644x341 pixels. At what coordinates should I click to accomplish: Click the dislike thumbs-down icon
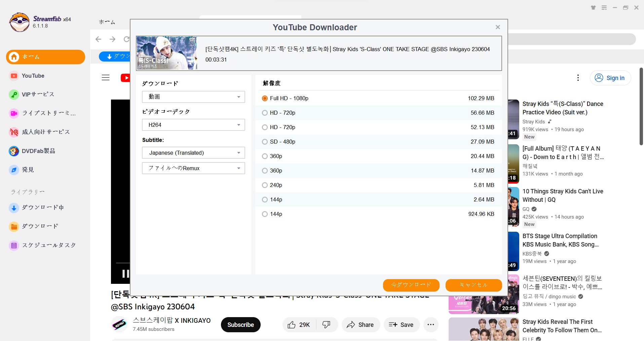pos(326,325)
